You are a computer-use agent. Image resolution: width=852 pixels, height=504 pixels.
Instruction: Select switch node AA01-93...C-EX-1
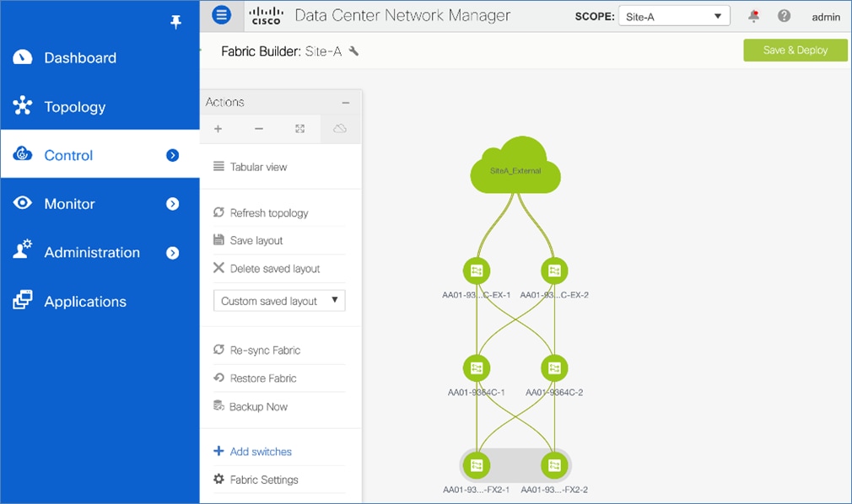pos(477,271)
